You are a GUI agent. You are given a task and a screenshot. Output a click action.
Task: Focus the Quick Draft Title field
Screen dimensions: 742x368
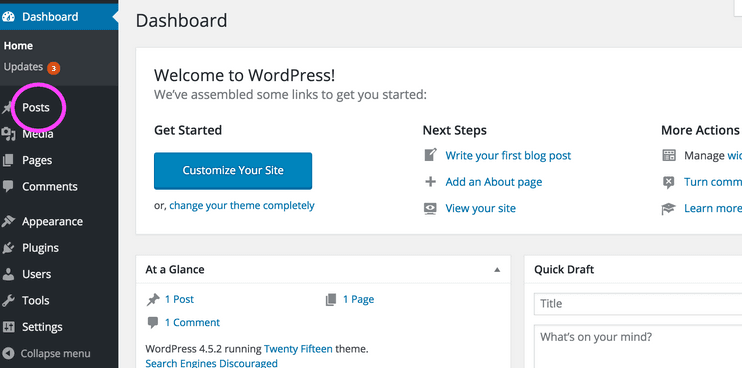pyautogui.click(x=638, y=304)
